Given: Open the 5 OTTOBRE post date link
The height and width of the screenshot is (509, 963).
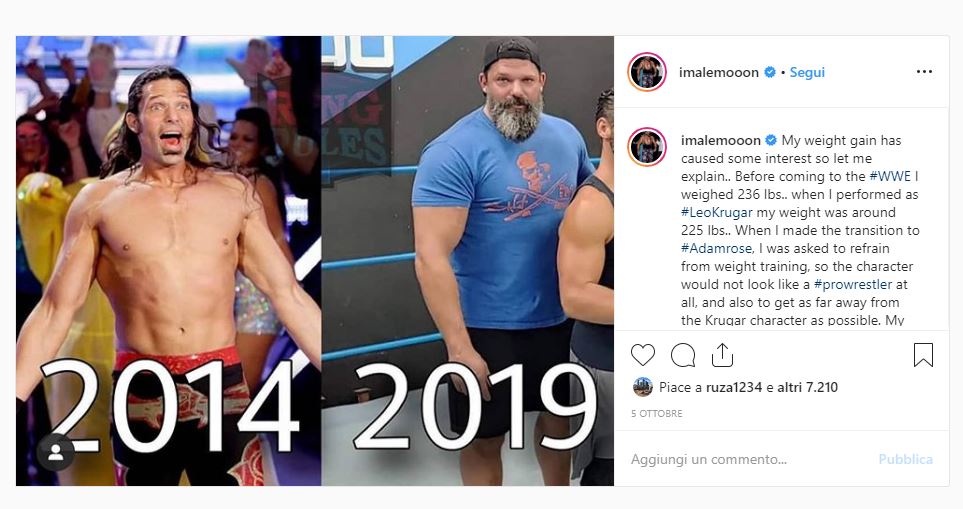Looking at the screenshot, I should click(657, 414).
